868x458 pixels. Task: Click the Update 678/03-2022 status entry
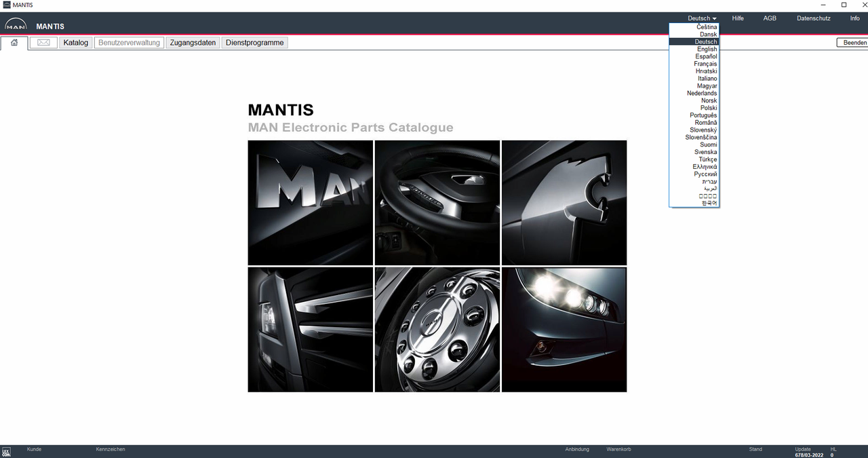coord(809,452)
